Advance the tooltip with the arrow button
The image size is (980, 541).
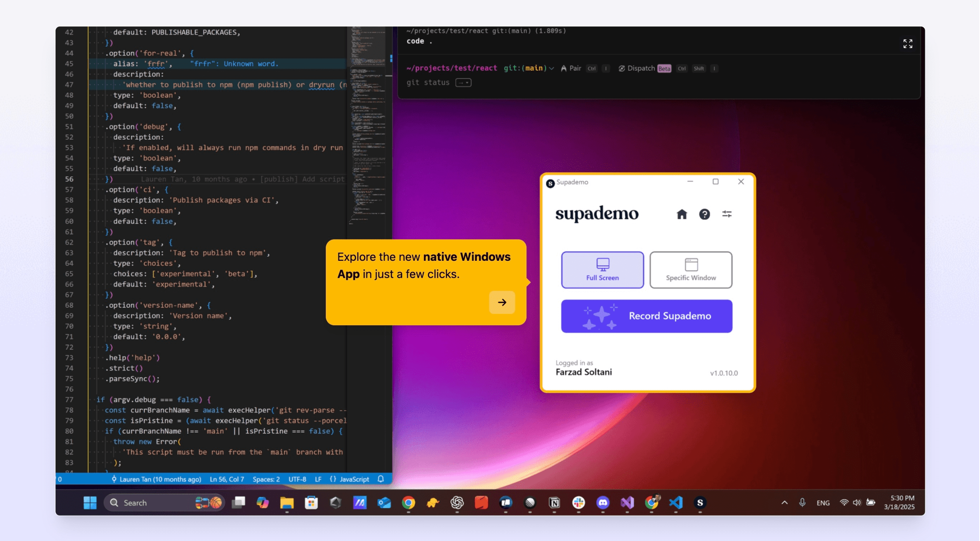(x=502, y=302)
